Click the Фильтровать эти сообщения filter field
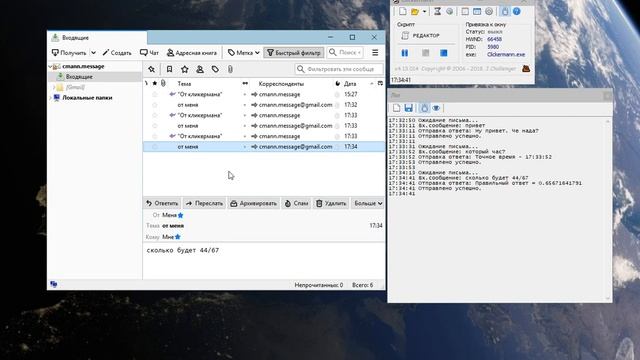 [339, 69]
